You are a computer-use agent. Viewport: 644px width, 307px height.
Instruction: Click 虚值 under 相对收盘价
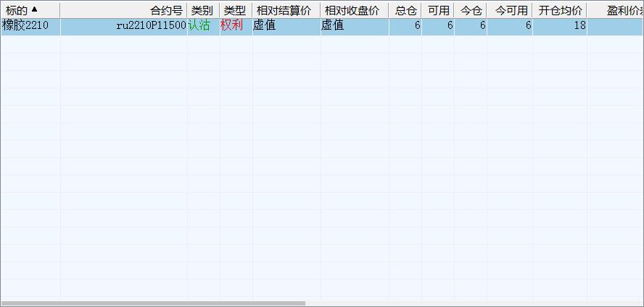pos(354,26)
